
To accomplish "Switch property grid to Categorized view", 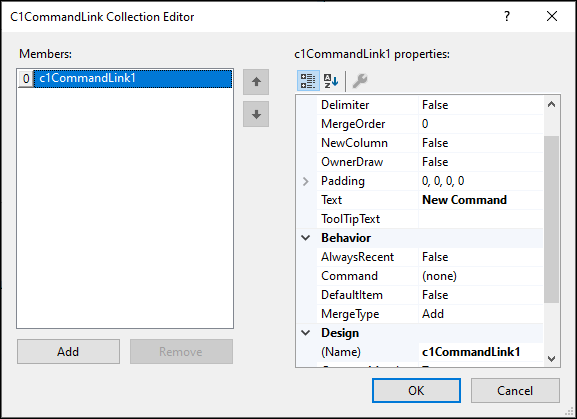I will click(x=308, y=81).
